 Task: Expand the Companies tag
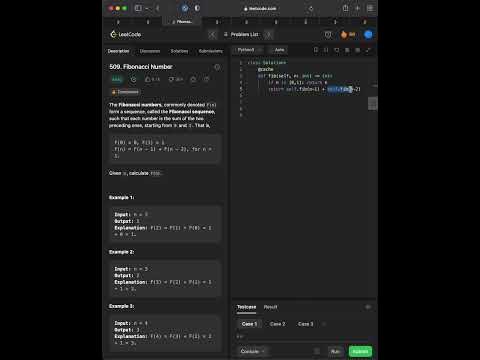[125, 92]
